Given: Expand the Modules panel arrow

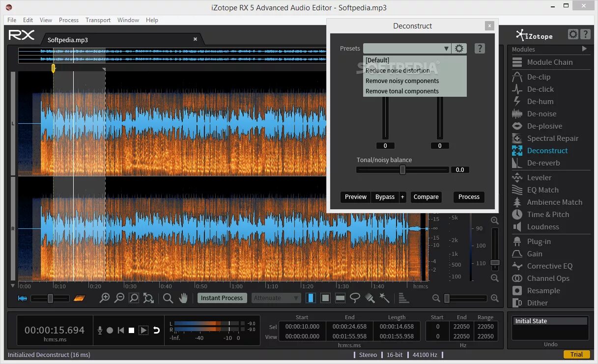Looking at the screenshot, I should point(584,49).
